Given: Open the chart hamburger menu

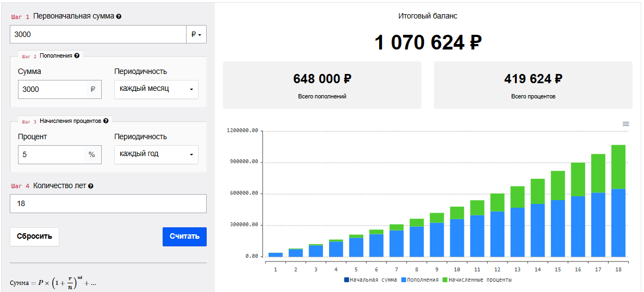Looking at the screenshot, I should (626, 123).
